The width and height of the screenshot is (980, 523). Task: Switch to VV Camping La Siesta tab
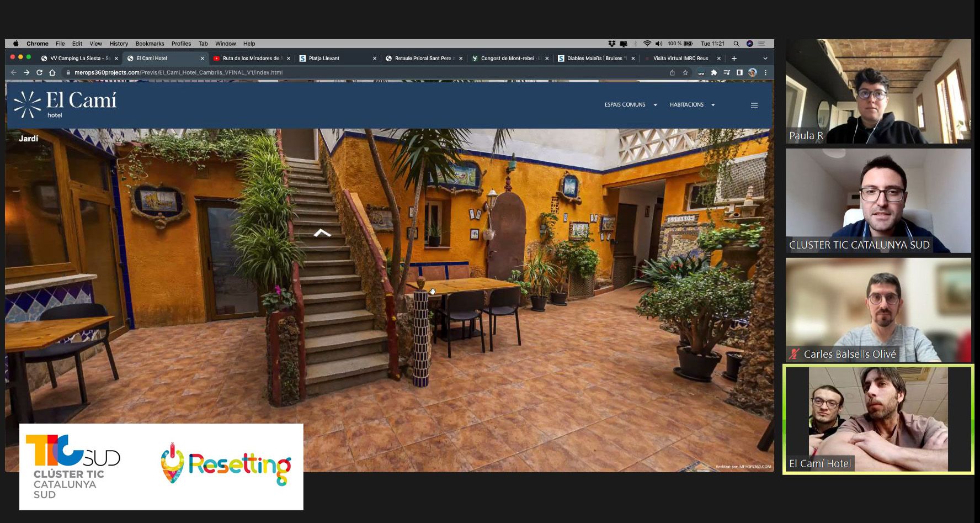pos(79,58)
